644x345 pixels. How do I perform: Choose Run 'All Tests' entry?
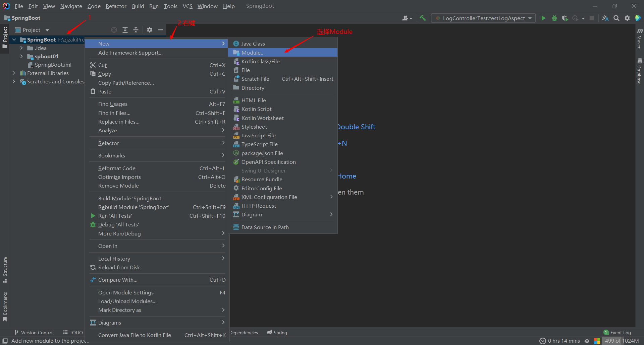coord(157,216)
